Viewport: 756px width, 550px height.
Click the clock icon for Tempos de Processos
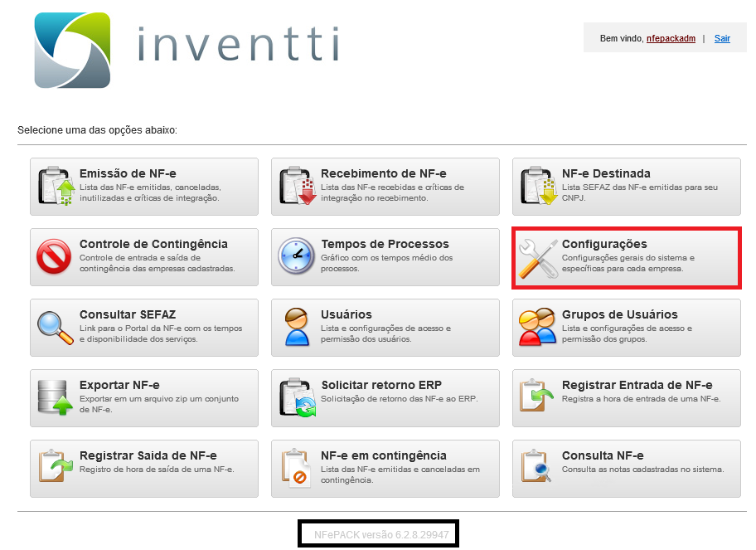(x=297, y=257)
